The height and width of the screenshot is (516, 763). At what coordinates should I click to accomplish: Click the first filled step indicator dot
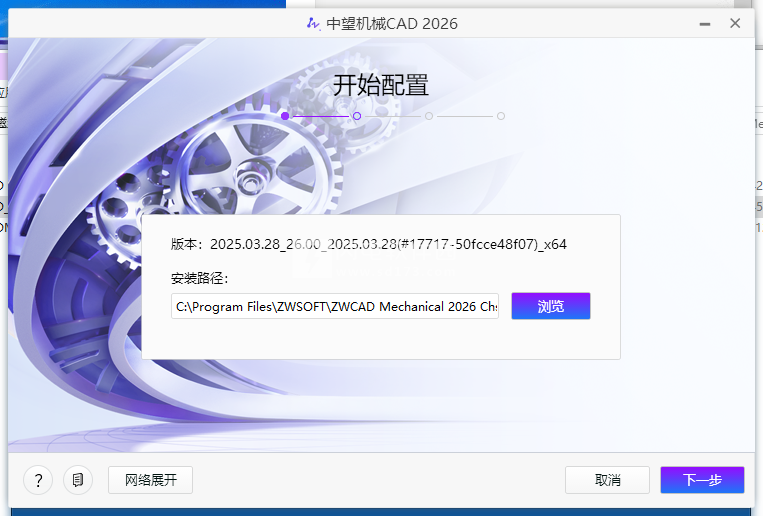coord(285,116)
